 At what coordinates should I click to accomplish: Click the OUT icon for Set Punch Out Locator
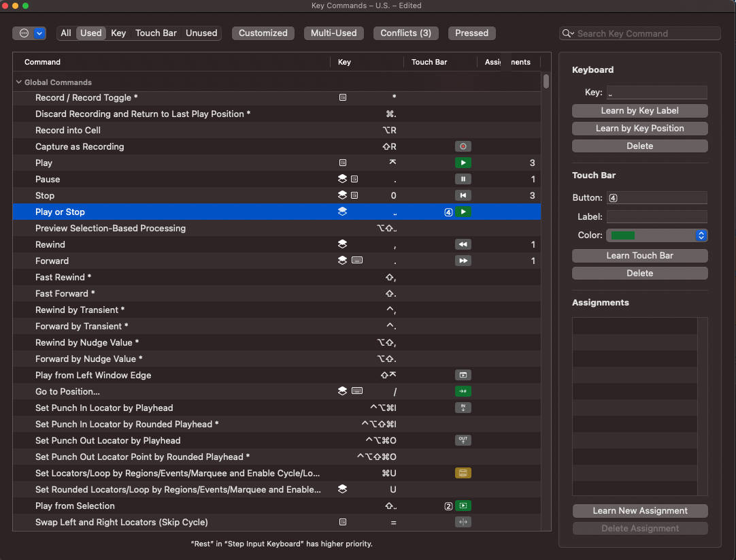tap(463, 440)
